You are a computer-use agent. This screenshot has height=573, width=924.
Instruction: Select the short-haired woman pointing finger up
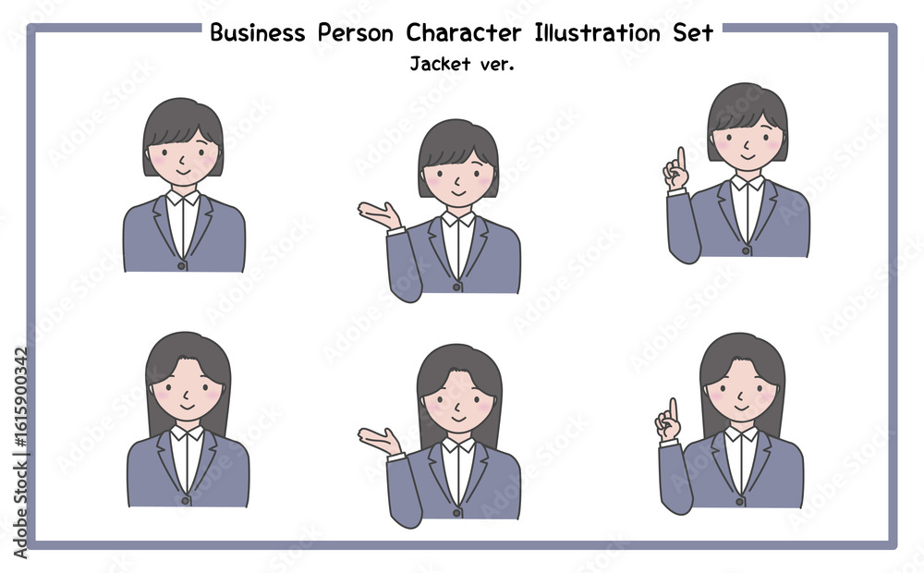(x=736, y=173)
